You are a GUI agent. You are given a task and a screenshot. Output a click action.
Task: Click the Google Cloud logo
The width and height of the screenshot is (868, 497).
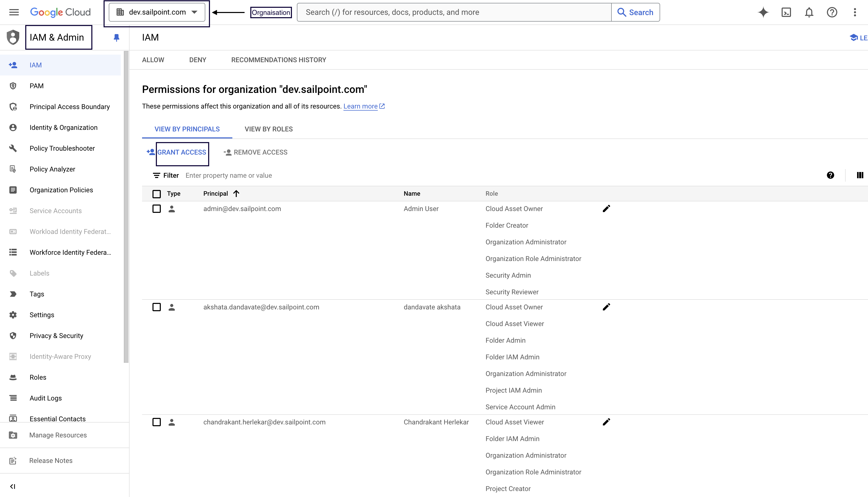point(60,12)
